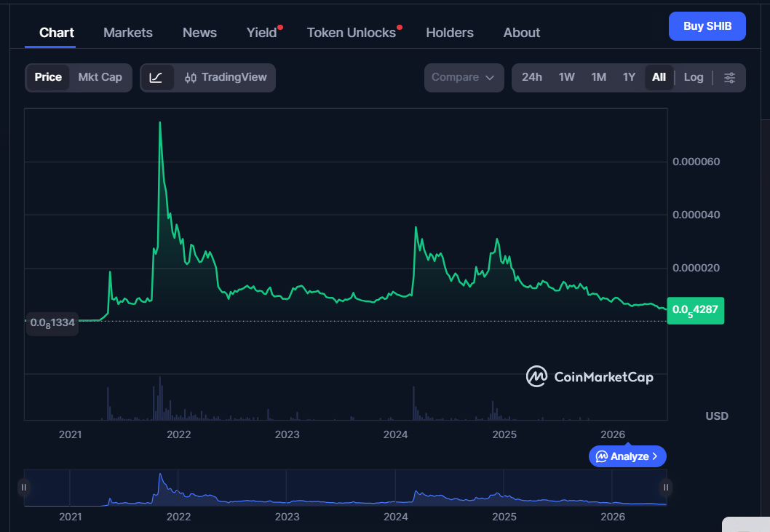Enable Log scale
Screen dimensions: 770x532
coord(694,78)
